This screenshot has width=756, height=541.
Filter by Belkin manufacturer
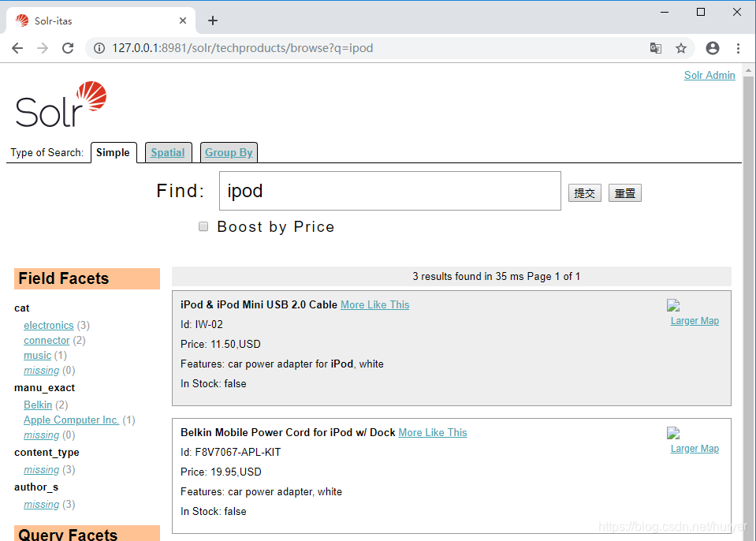click(x=38, y=405)
